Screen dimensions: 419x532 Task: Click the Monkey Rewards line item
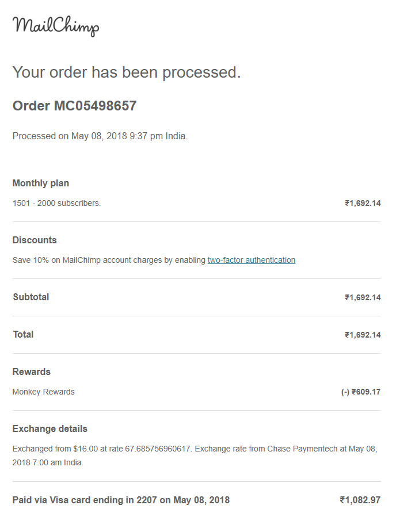tap(44, 392)
